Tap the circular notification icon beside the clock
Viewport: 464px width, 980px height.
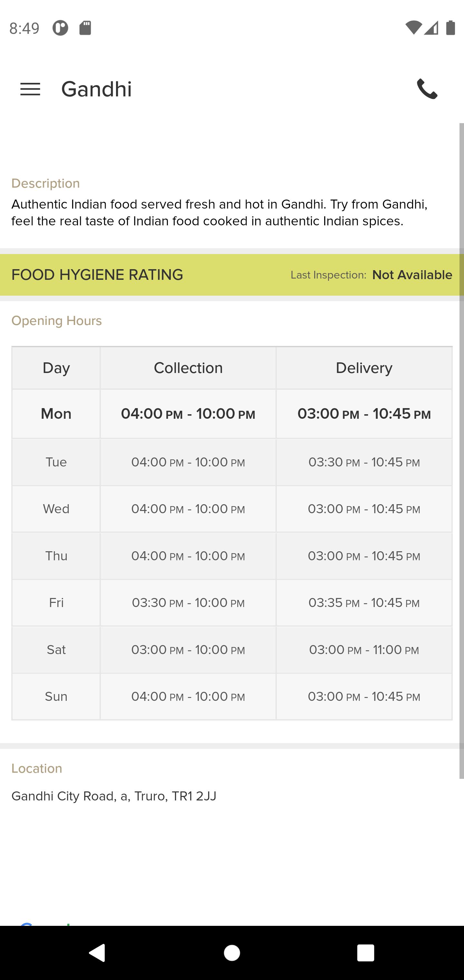click(60, 28)
